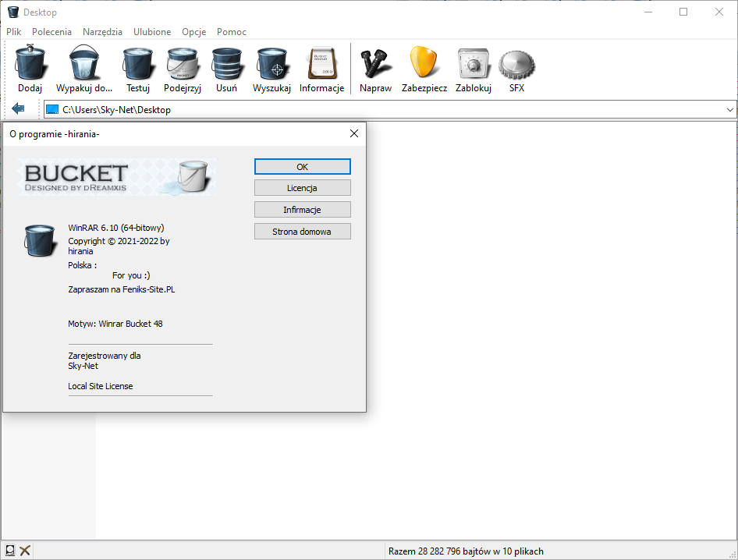Click the Zablokuj safe icon

point(473,62)
